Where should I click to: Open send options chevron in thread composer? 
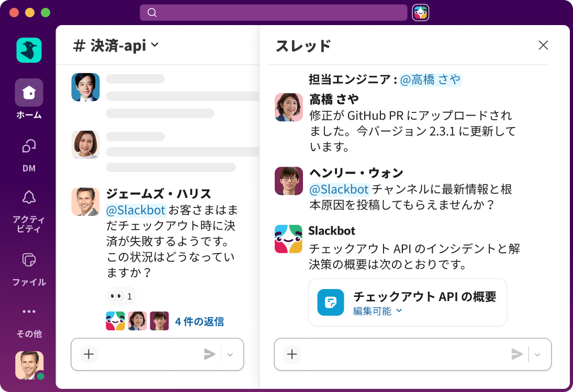pyautogui.click(x=537, y=354)
